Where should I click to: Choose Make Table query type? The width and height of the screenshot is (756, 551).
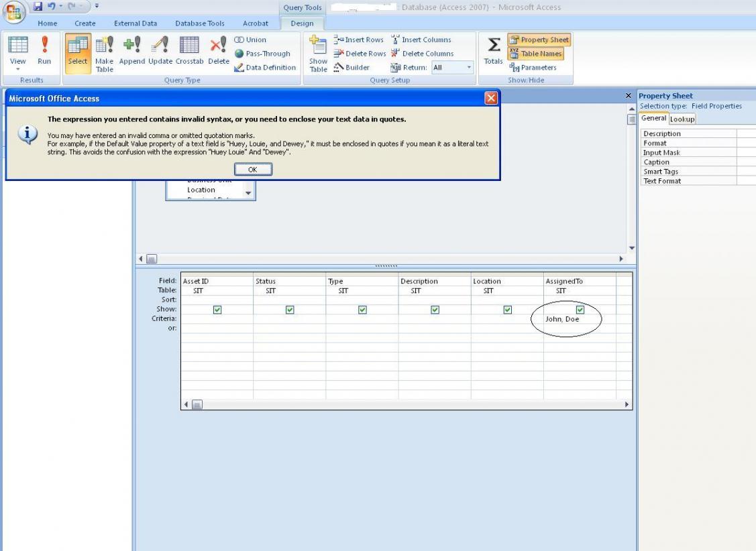click(x=104, y=53)
